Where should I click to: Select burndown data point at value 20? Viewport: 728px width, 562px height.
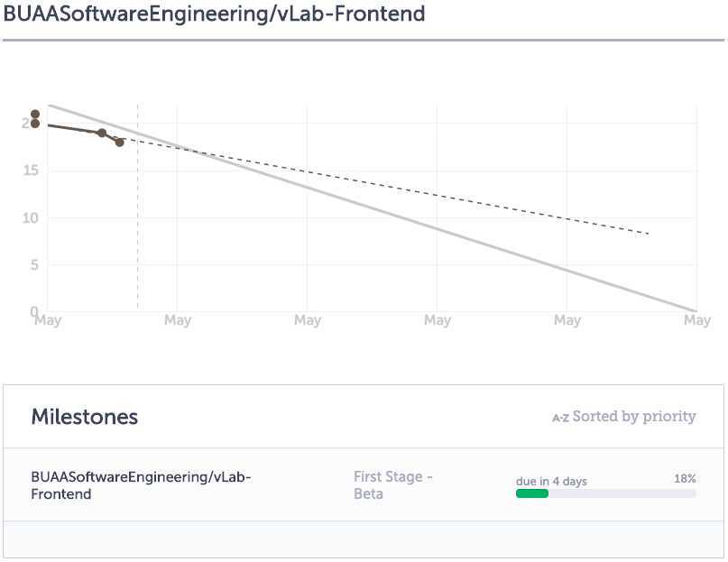click(x=35, y=124)
